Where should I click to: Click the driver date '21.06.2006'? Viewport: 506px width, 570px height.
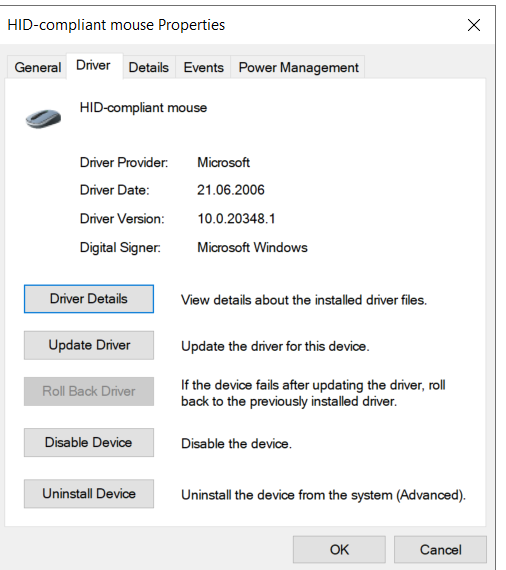[230, 190]
